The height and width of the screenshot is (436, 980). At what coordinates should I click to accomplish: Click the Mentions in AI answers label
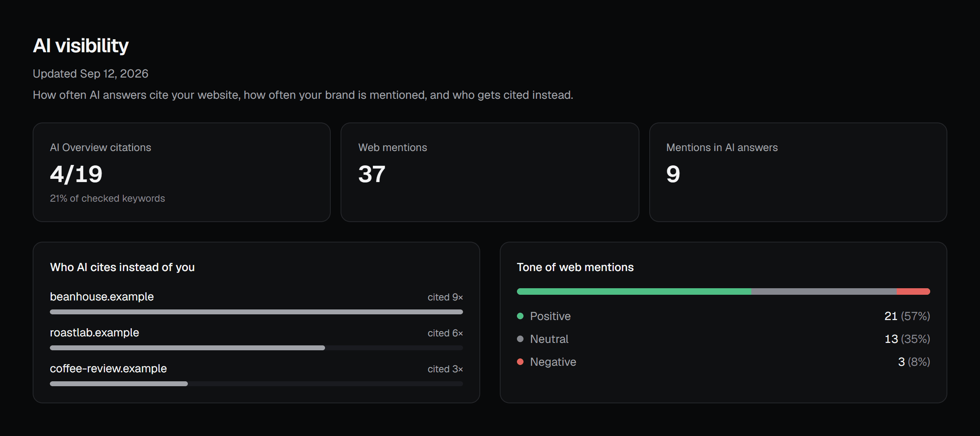coord(722,147)
